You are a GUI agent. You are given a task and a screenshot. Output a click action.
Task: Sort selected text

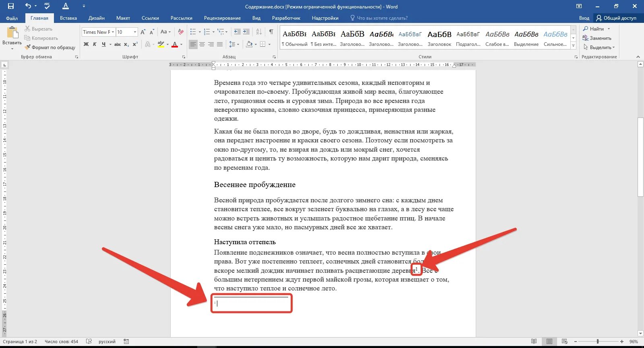point(259,32)
